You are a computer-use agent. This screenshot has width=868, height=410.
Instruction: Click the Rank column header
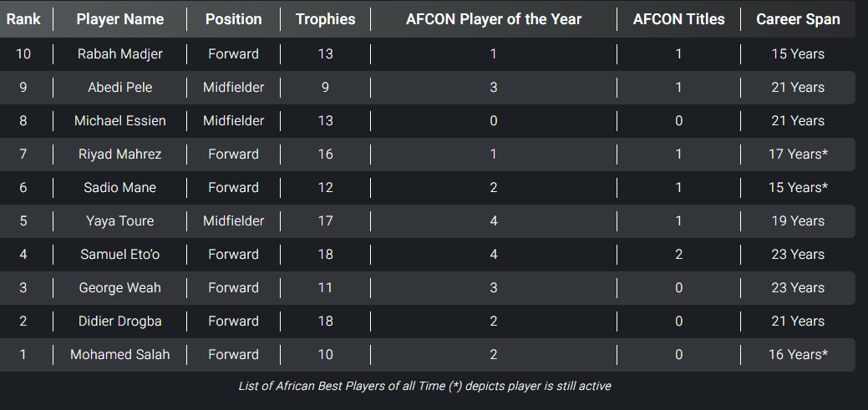[x=23, y=19]
